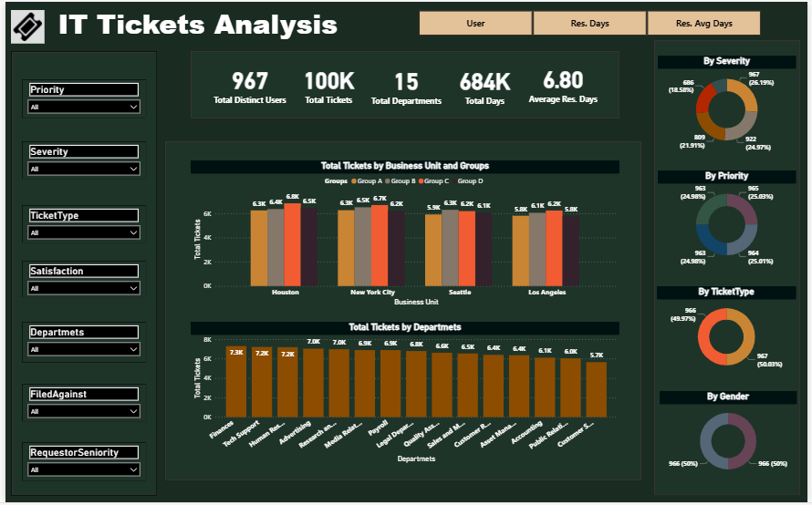This screenshot has height=505, width=812.
Task: Click the ticket logo icon beside the title
Action: click(x=27, y=26)
